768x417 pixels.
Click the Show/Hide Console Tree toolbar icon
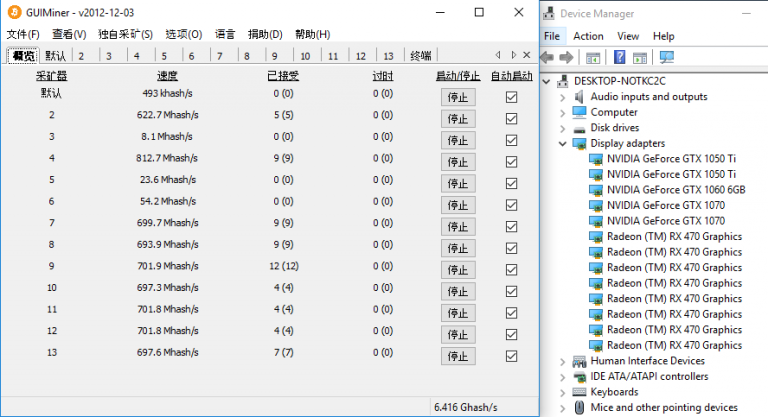pos(594,58)
